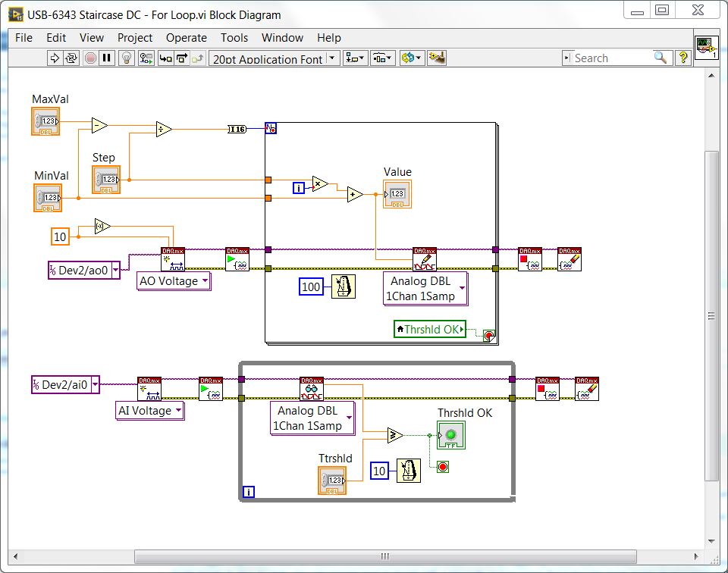Click the orange 10 numeric constant
Viewport: 728px width, 573px height.
tap(60, 236)
